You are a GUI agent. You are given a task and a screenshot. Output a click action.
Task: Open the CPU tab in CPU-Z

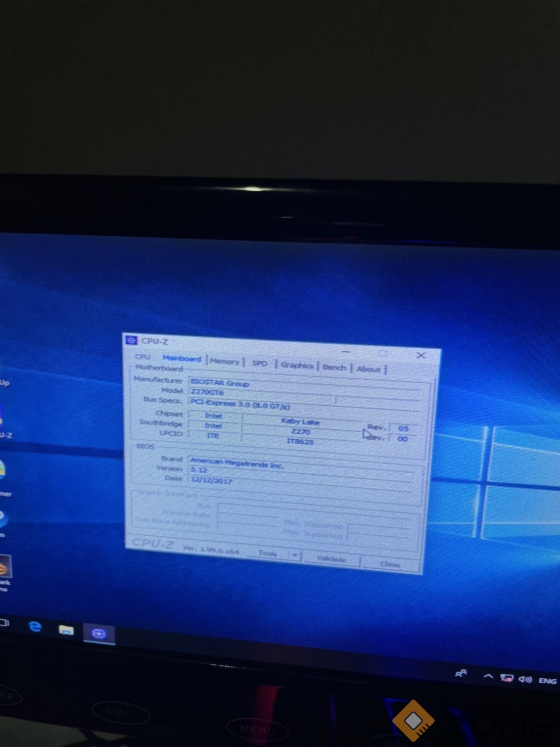[x=143, y=357]
